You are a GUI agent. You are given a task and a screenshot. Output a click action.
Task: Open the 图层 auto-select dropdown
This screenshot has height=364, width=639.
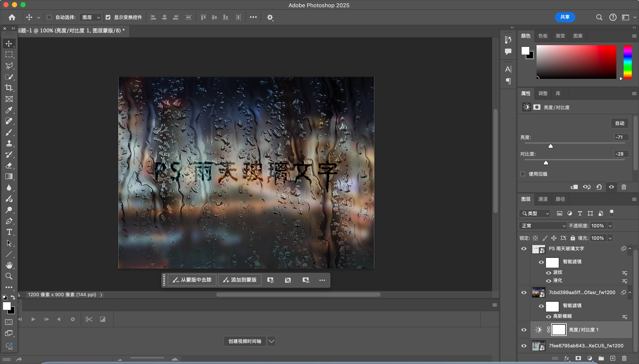pos(90,17)
